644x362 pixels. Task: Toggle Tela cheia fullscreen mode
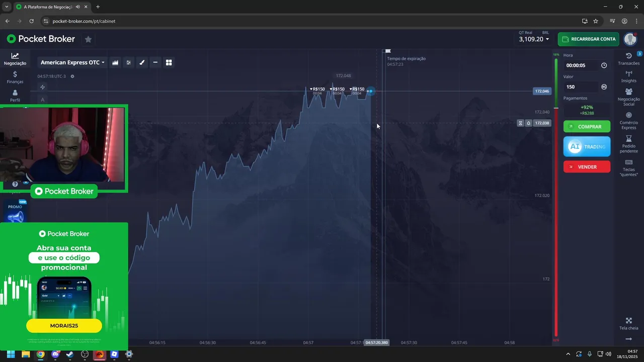pos(629,324)
